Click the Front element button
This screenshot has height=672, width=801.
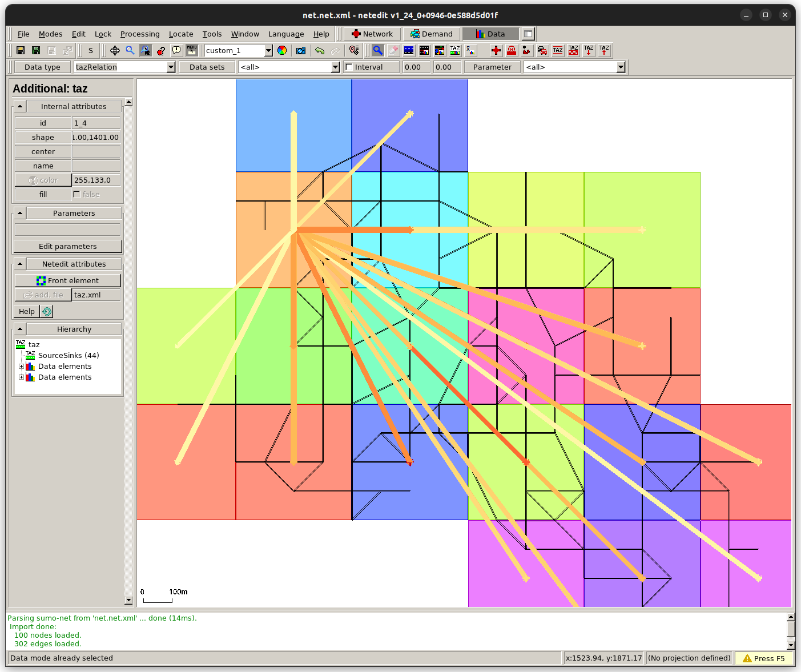click(67, 280)
